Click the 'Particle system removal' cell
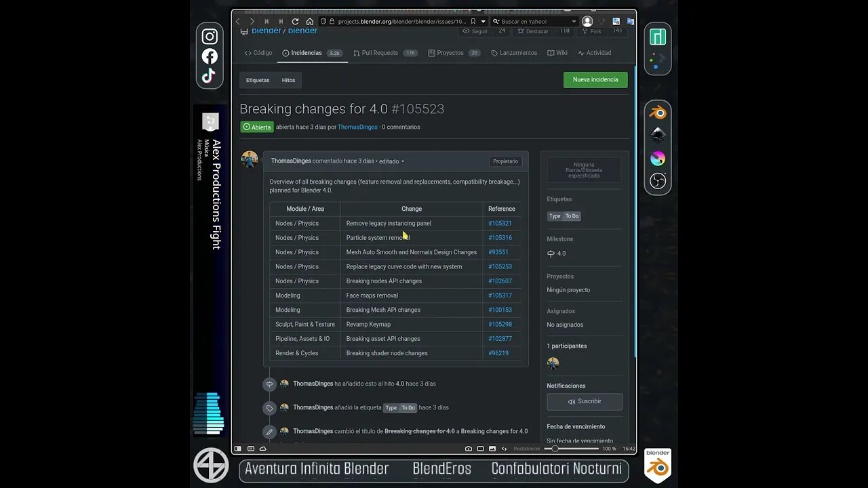Screen dimensions: 868x488 click(x=412, y=238)
